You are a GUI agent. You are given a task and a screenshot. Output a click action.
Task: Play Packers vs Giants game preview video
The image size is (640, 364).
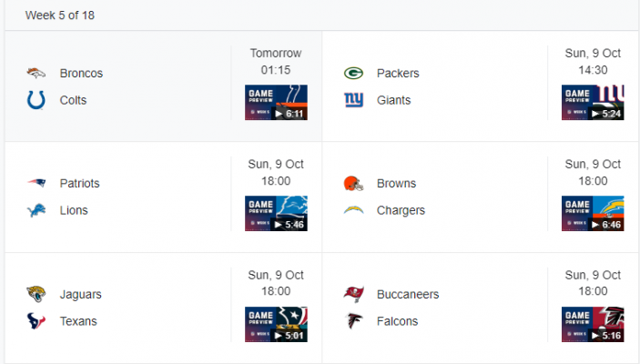[x=593, y=103]
